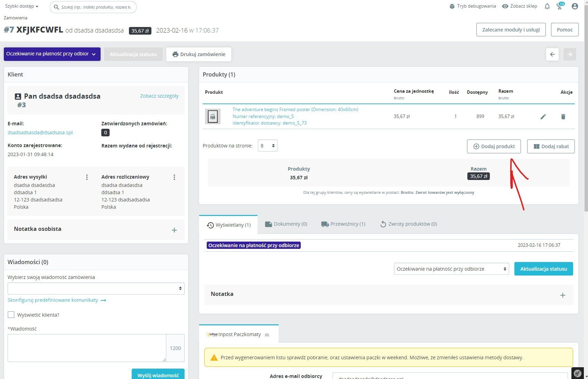Click the debug mode bug icon

(452, 6)
